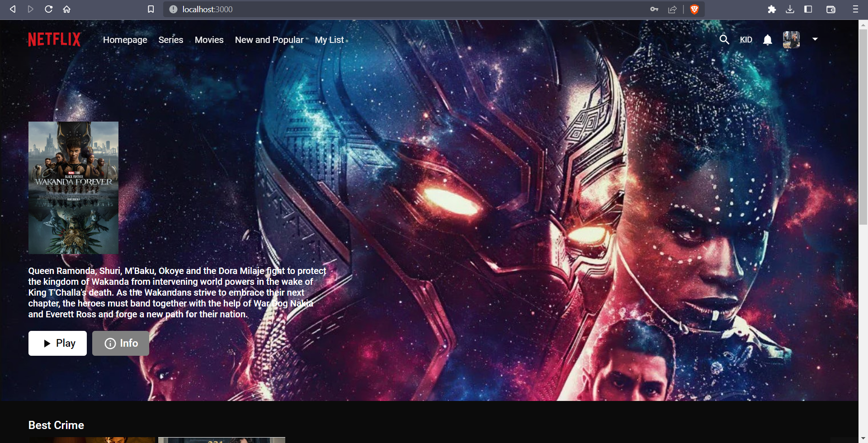Screen dimensions: 868x443
Task: Open New and Popular
Action: pyautogui.click(x=269, y=40)
